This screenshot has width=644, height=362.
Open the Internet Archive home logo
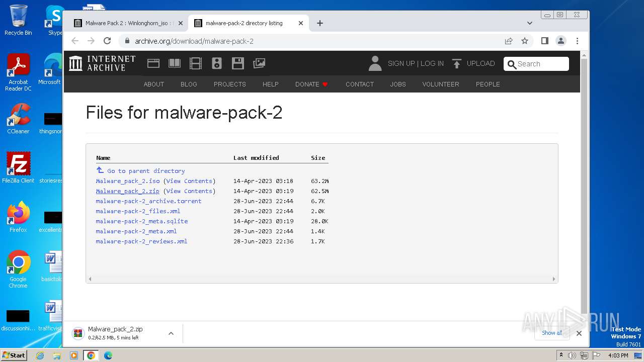click(102, 63)
